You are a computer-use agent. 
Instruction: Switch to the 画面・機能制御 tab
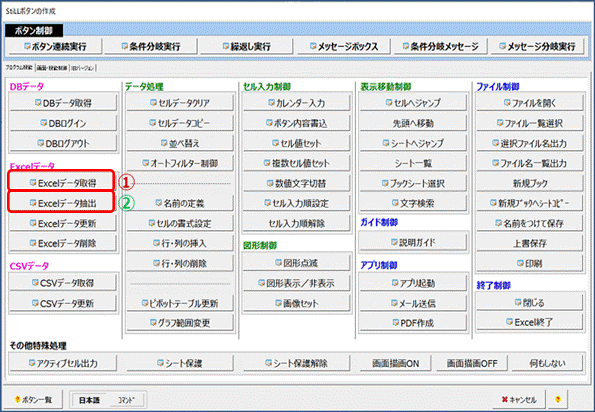(52, 68)
